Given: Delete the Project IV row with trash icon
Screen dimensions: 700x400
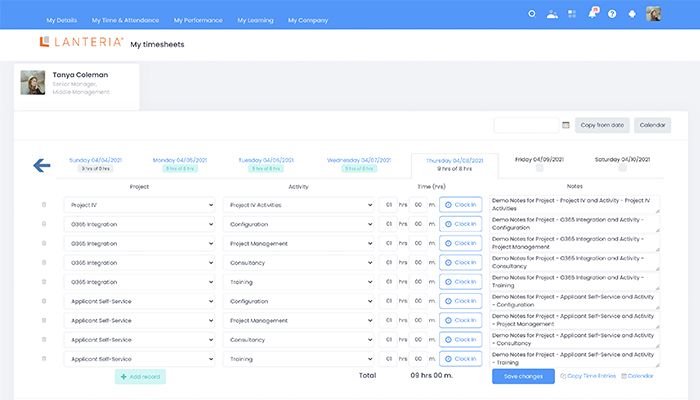Looking at the screenshot, I should [x=44, y=205].
